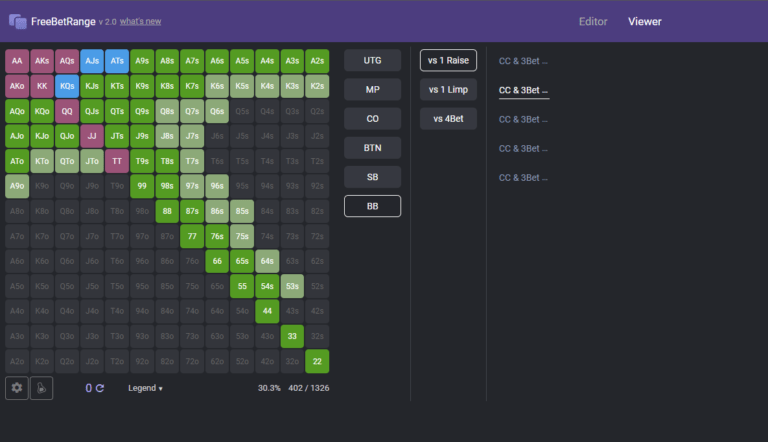Select the AA hand cell
Screen dimensions: 768x442
17,61
